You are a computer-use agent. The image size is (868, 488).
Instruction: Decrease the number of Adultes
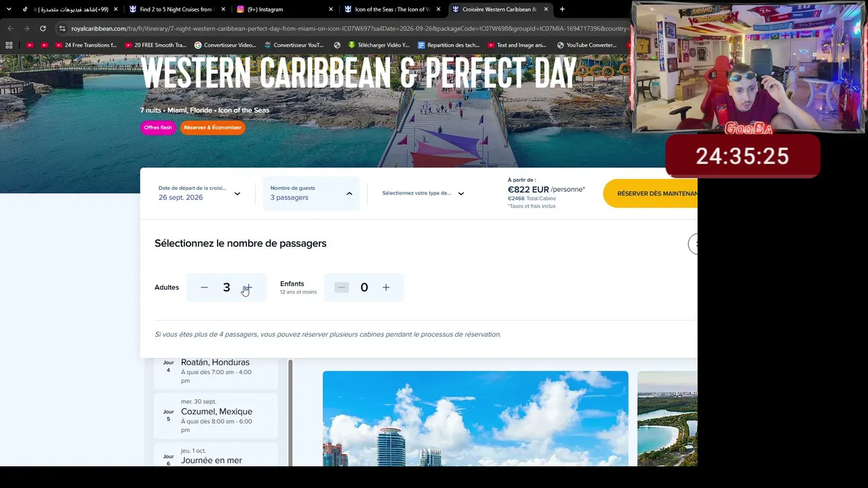pos(204,287)
